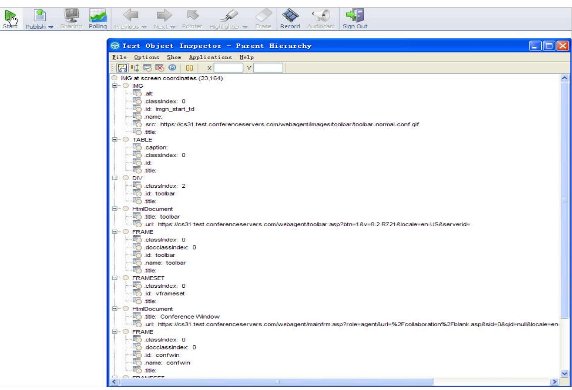
Task: Click the vertical scrollbar up arrow
Action: tap(564, 78)
